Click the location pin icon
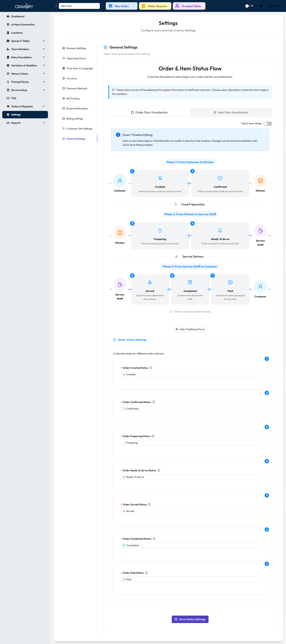The height and width of the screenshot is (644, 286). (x=56, y=6)
